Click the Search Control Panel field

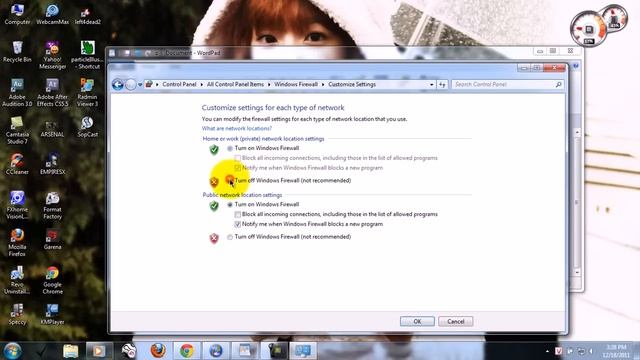coord(508,84)
